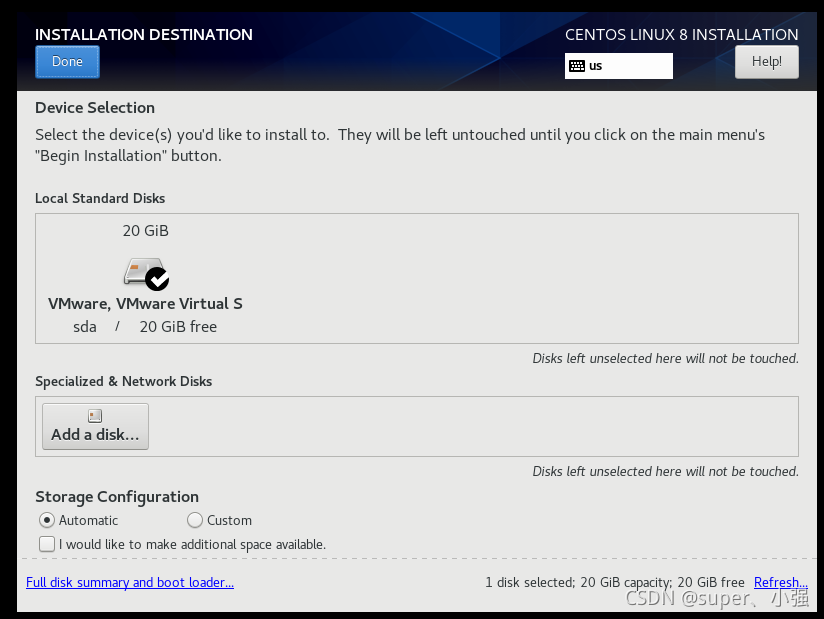Click the Local Standard Disks heading
Screen dimensions: 824x619
point(100,198)
